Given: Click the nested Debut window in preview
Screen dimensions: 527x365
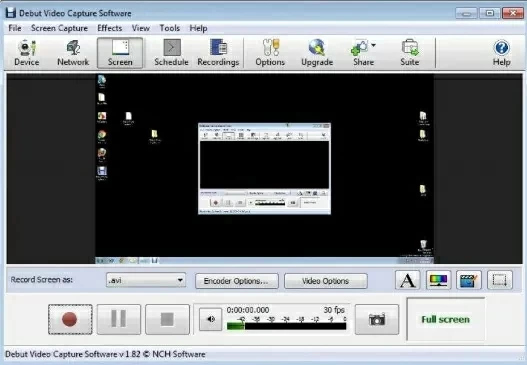Looking at the screenshot, I should pos(265,169).
